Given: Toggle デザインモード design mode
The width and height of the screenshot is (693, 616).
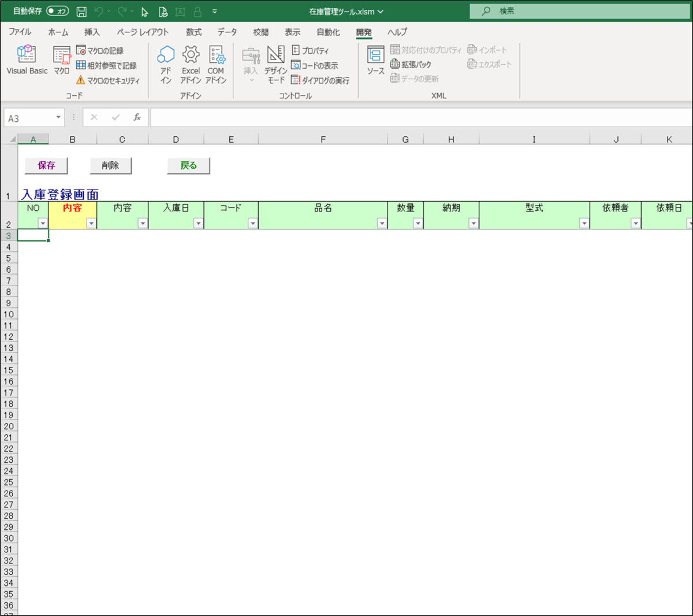Looking at the screenshot, I should click(275, 65).
